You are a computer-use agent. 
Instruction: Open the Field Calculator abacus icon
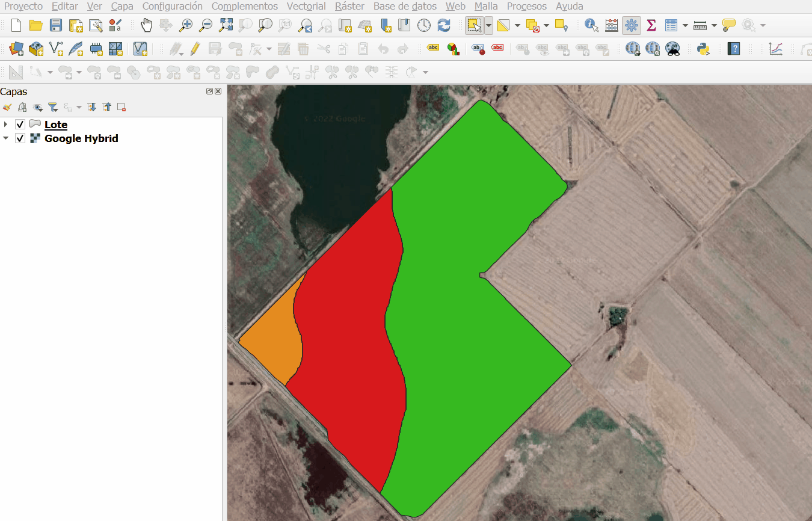tap(612, 25)
